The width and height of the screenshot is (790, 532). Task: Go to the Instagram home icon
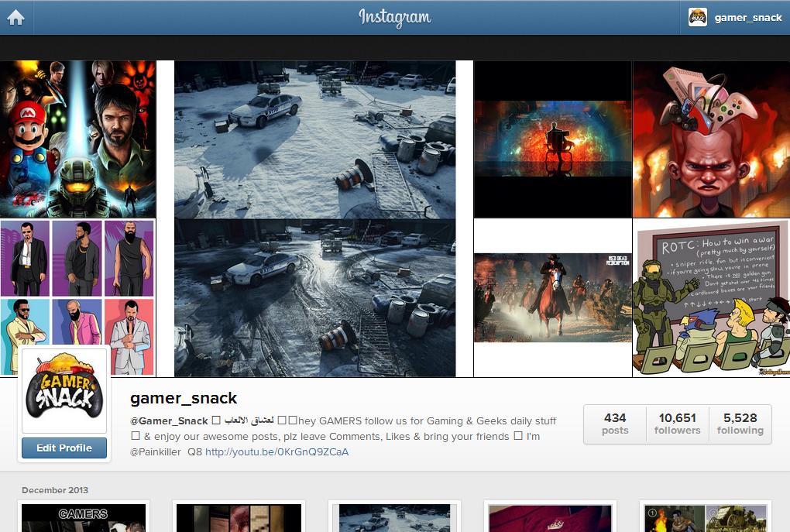[x=15, y=18]
